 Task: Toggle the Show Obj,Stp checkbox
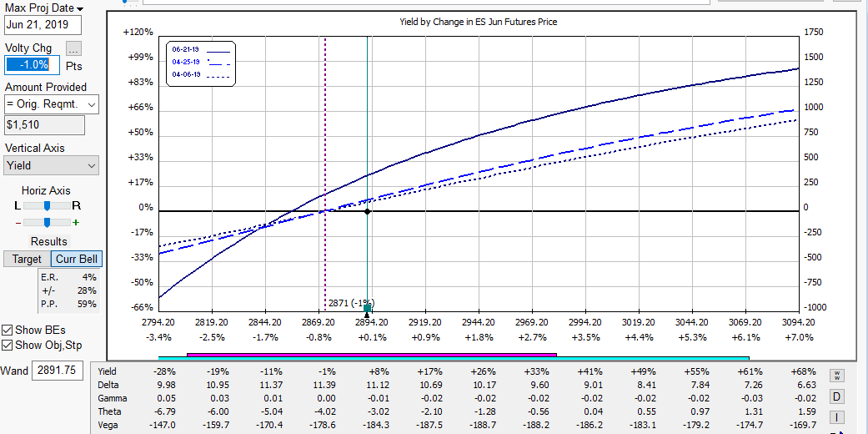click(8, 346)
